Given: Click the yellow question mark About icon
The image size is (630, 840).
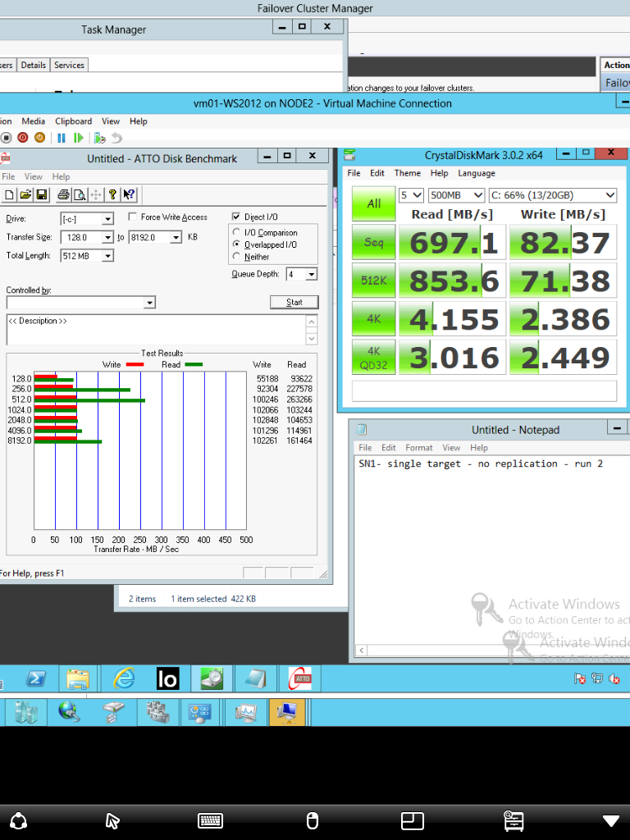Looking at the screenshot, I should tap(112, 194).
